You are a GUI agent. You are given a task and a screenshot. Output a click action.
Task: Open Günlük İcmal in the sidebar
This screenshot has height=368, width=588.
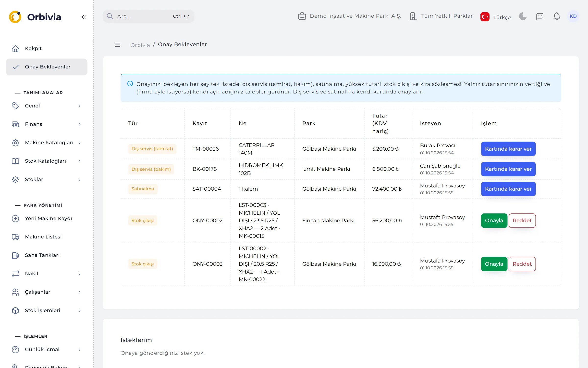click(x=47, y=349)
